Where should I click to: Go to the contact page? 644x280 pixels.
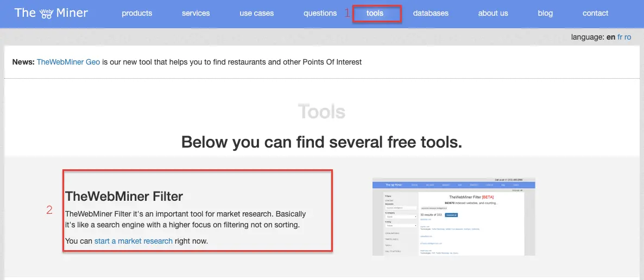(x=595, y=13)
